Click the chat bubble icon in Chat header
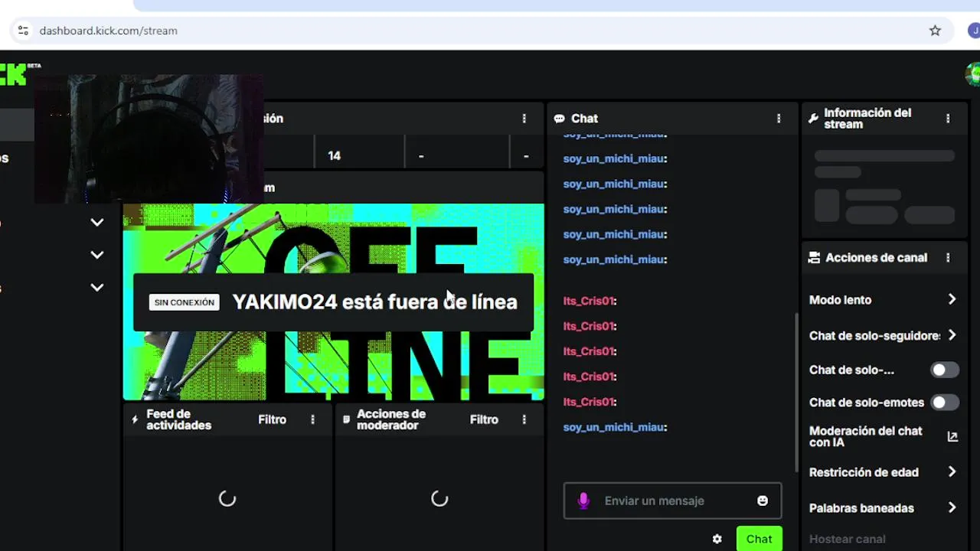The image size is (980, 551). pos(560,119)
